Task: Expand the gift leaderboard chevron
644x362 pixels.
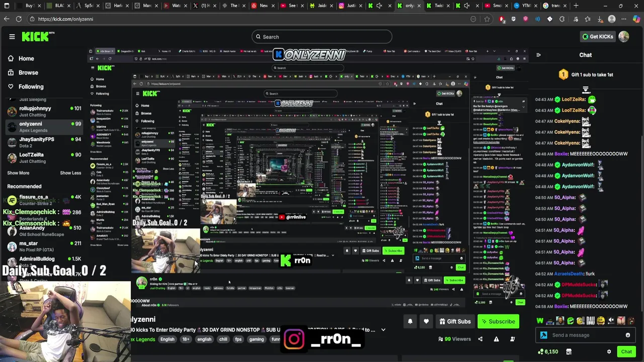Action: pos(586,89)
